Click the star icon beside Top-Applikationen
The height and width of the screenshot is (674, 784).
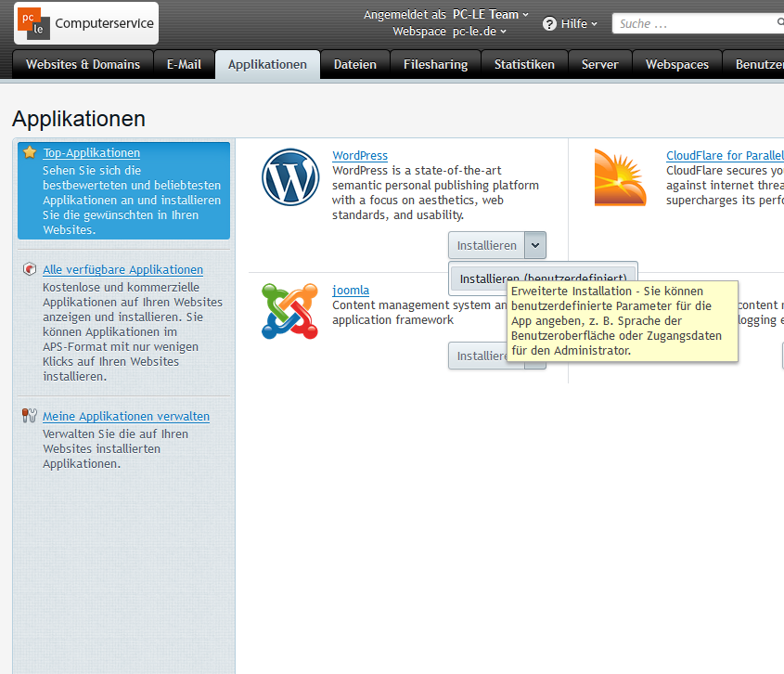(x=30, y=152)
